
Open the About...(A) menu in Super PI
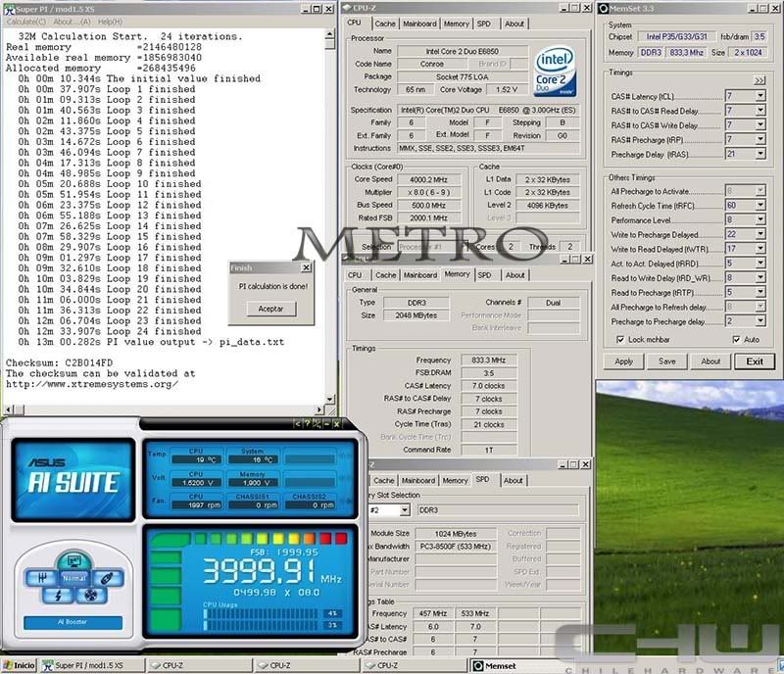pos(72,22)
